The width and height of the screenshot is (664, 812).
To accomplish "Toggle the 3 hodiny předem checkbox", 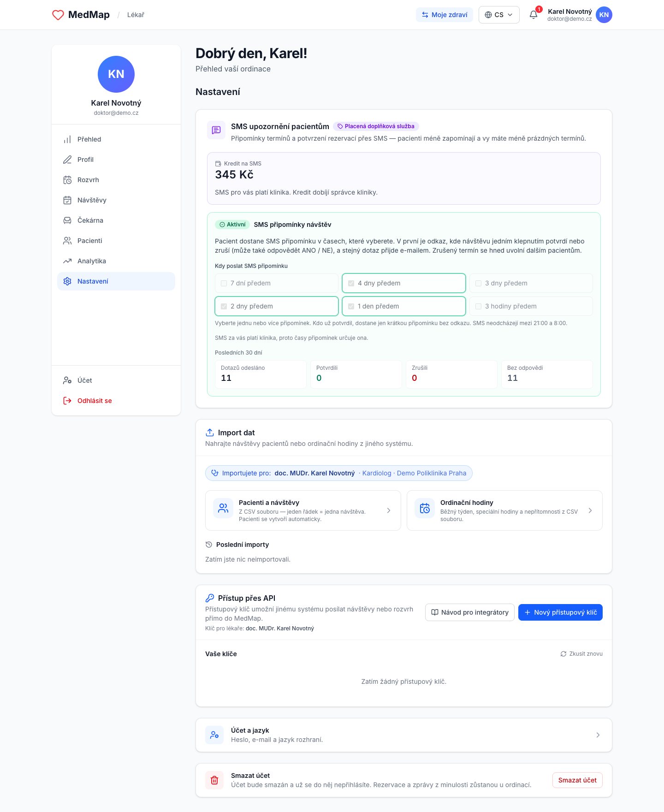I will [479, 306].
